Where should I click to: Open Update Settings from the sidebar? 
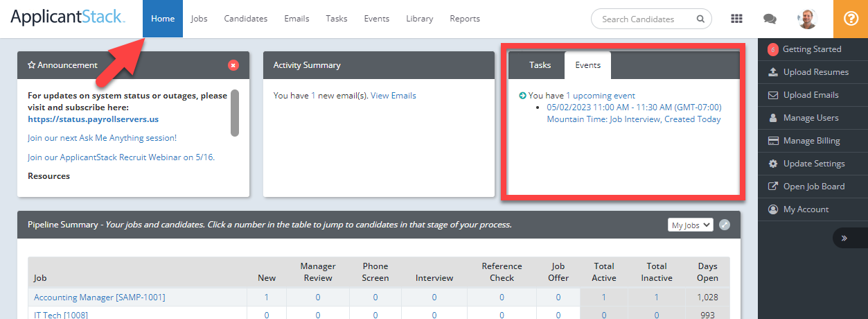(x=813, y=164)
